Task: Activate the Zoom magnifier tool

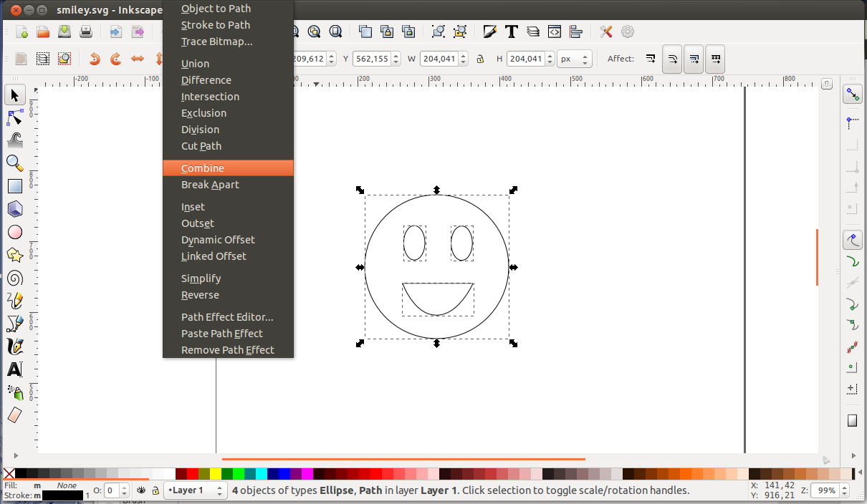Action: [14, 163]
